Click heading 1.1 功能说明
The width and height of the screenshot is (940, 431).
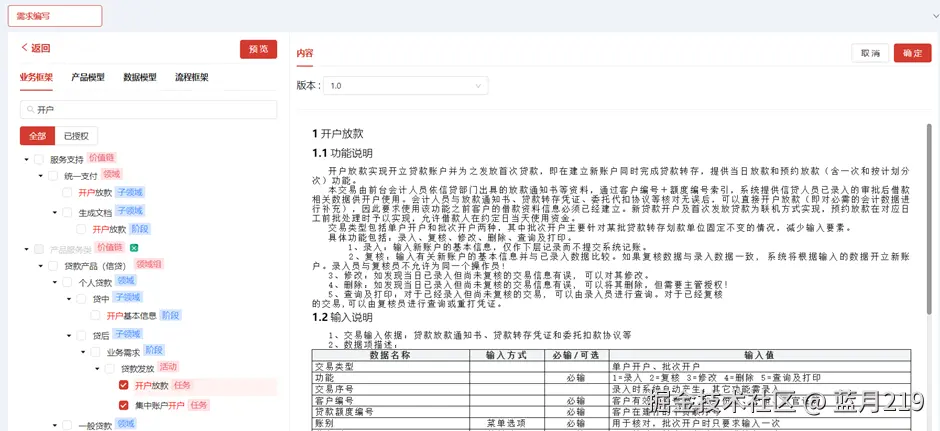342,153
